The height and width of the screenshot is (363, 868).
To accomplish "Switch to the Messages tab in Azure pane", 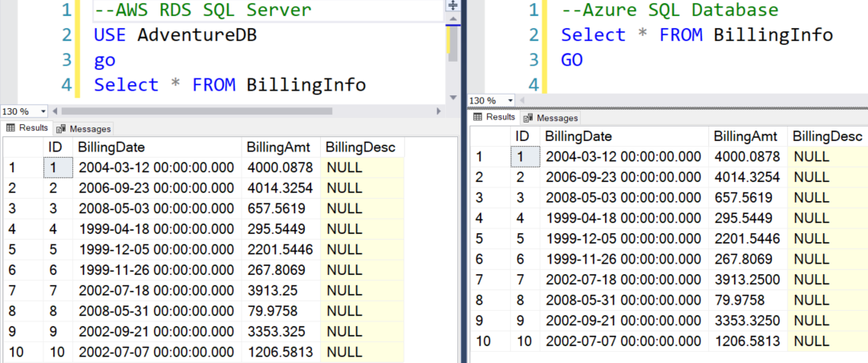I will click(551, 118).
